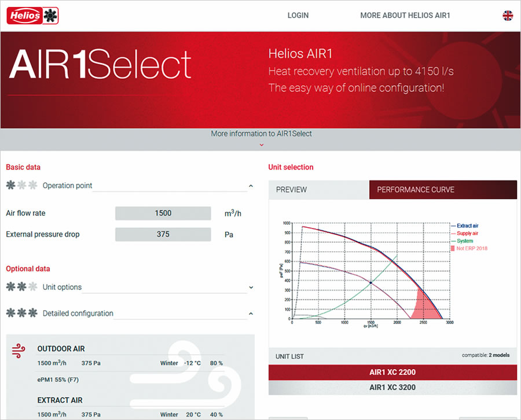Select the PERFORMANCE CURVE tab
521x420 pixels.
[x=443, y=190]
